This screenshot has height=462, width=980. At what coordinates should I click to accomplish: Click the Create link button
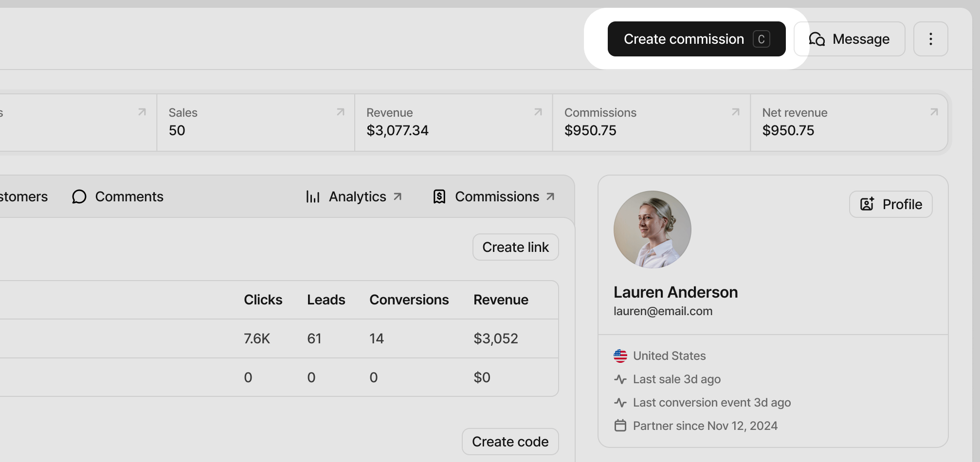tap(516, 247)
